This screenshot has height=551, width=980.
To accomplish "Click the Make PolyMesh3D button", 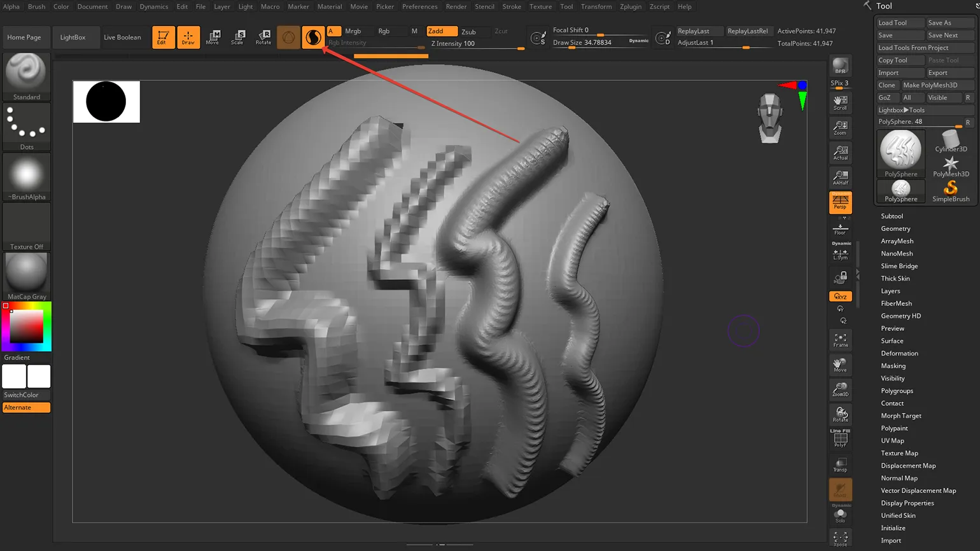I will pos(935,85).
